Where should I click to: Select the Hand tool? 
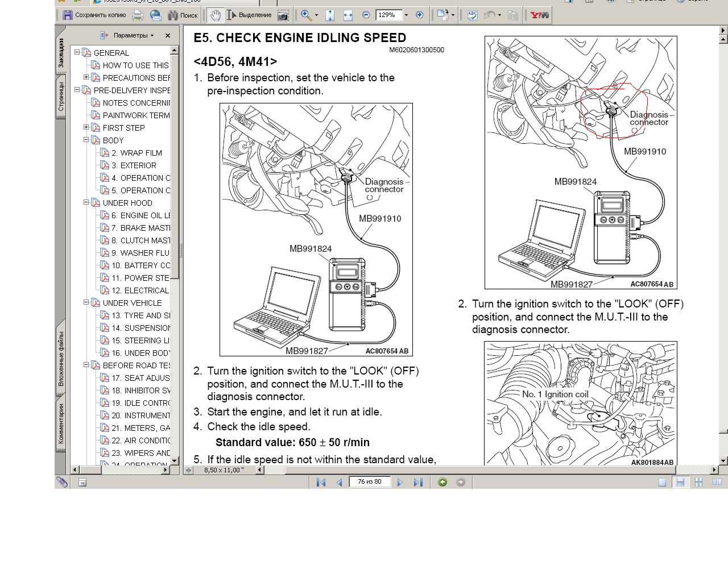[215, 15]
